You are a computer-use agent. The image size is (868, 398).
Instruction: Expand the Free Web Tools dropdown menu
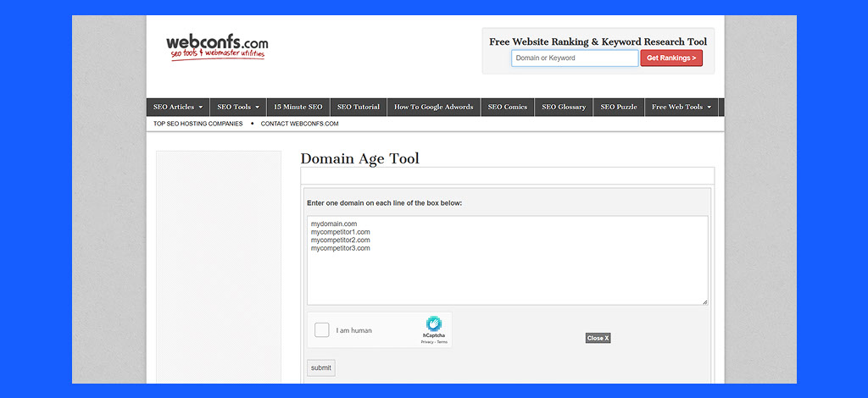pyautogui.click(x=682, y=108)
